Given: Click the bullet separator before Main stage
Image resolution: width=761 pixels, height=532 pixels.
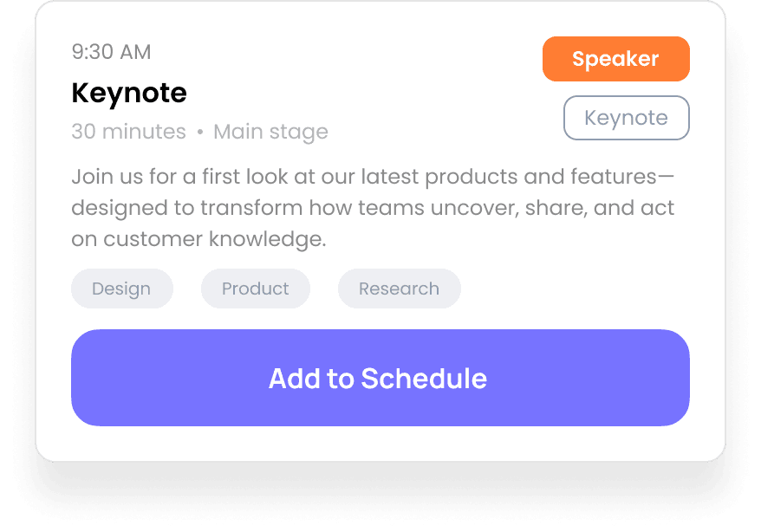Looking at the screenshot, I should click(x=200, y=132).
